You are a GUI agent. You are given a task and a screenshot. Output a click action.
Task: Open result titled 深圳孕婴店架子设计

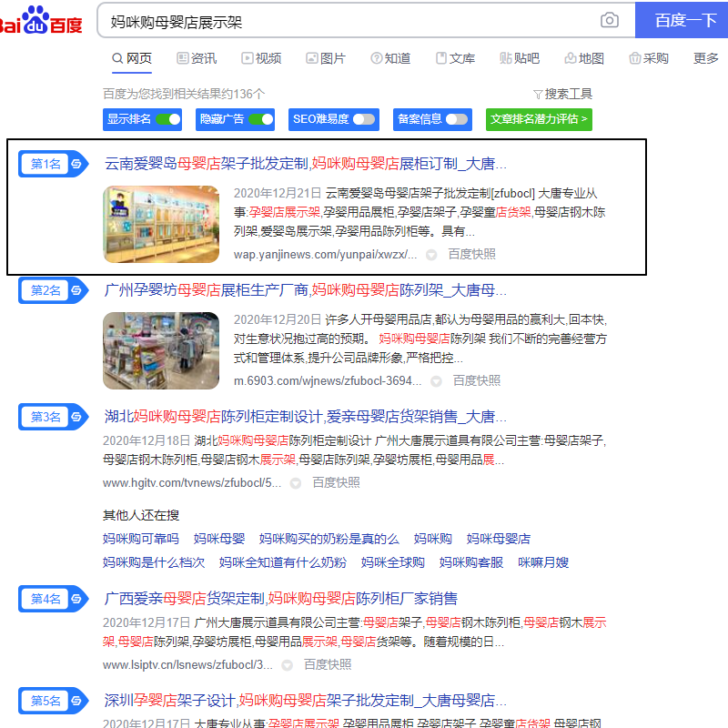coord(305,700)
